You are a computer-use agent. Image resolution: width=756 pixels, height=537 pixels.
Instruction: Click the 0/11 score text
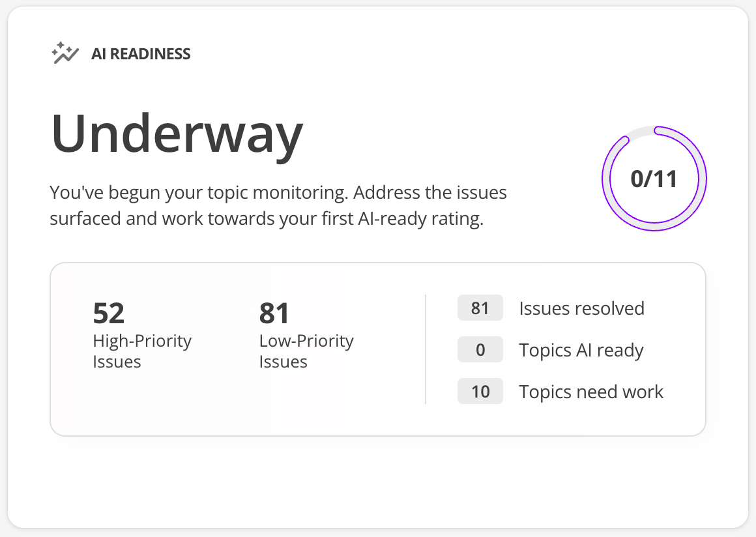(x=654, y=179)
